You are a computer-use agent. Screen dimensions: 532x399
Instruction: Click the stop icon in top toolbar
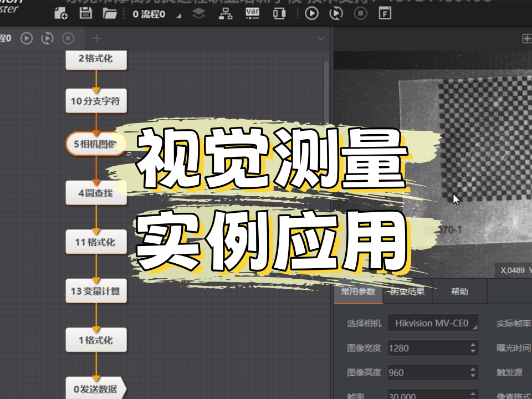click(360, 14)
